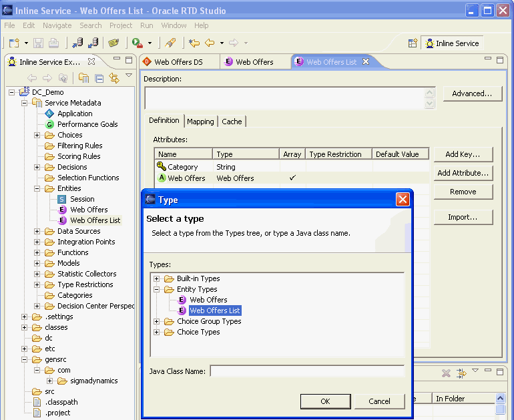
Task: Select the Performance Goals tree item
Action: pos(87,124)
